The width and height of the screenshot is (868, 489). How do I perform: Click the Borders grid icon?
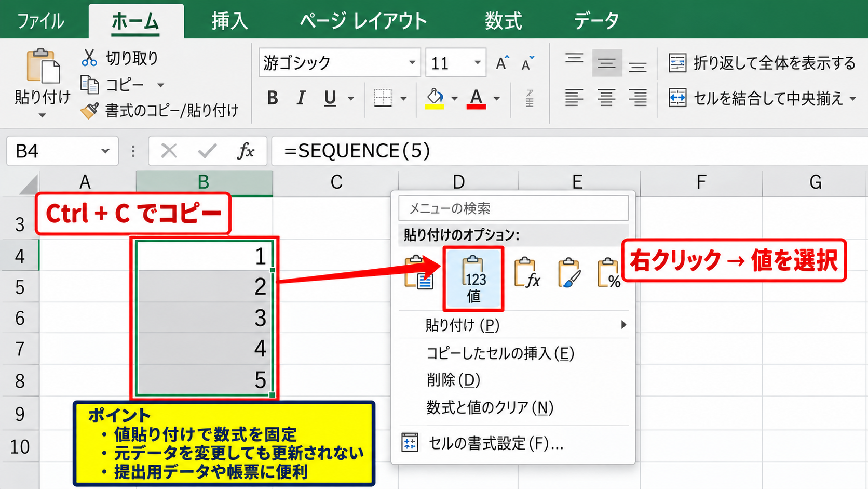click(383, 98)
